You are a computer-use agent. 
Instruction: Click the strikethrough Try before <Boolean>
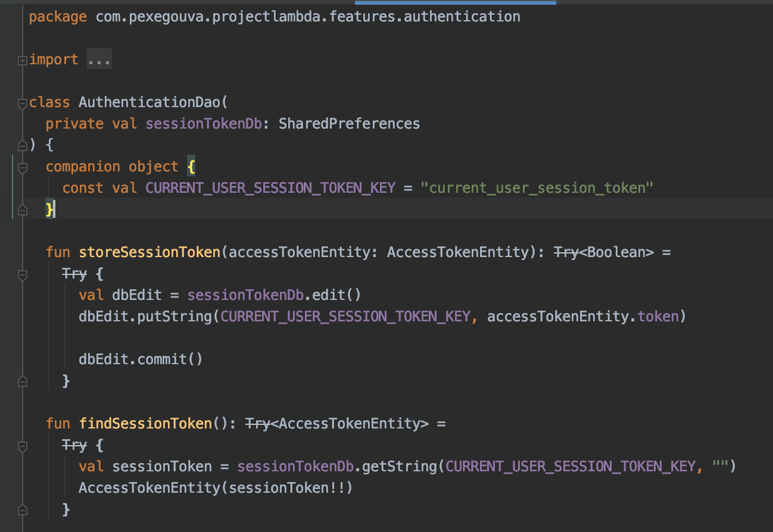(x=566, y=252)
